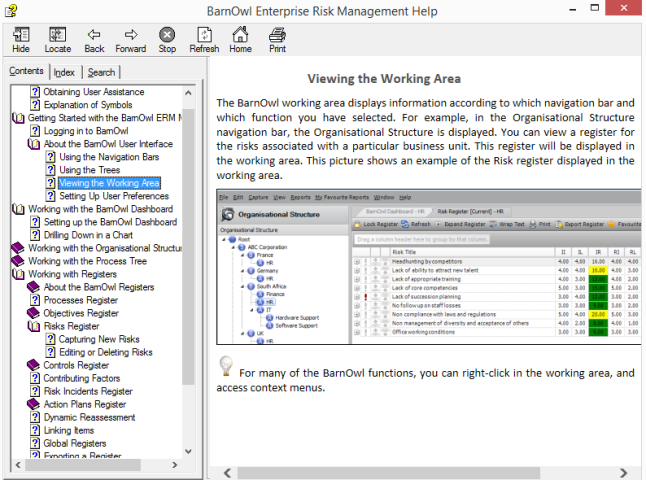Screen dimensions: 646x480
Task: Open the Contributing Factors topic text
Action: coord(82,378)
